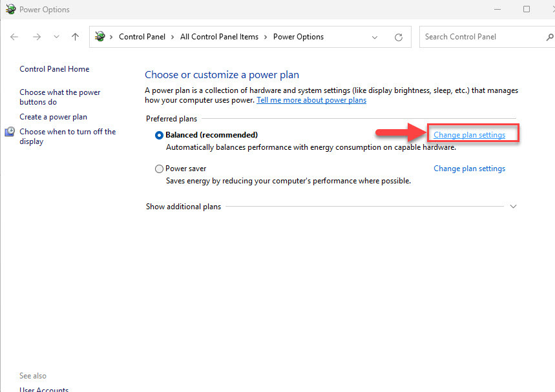Viewport: 555px width, 392px height.
Task: Open recent locations chevron dropdown
Action: [x=56, y=37]
